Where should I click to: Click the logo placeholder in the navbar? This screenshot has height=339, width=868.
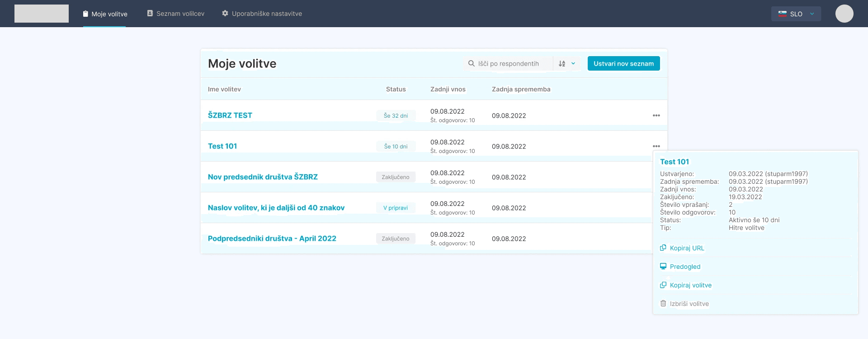pyautogui.click(x=42, y=14)
